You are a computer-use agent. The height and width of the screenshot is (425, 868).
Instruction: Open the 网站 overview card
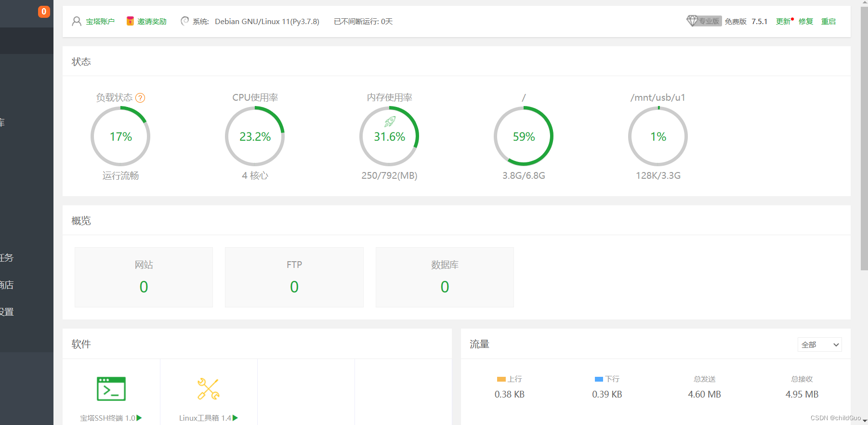click(144, 277)
